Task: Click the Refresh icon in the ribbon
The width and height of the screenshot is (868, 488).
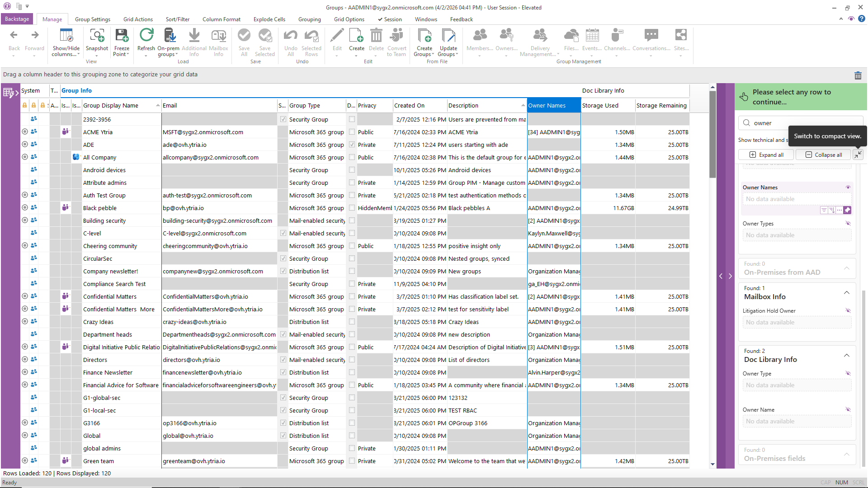Action: point(146,35)
